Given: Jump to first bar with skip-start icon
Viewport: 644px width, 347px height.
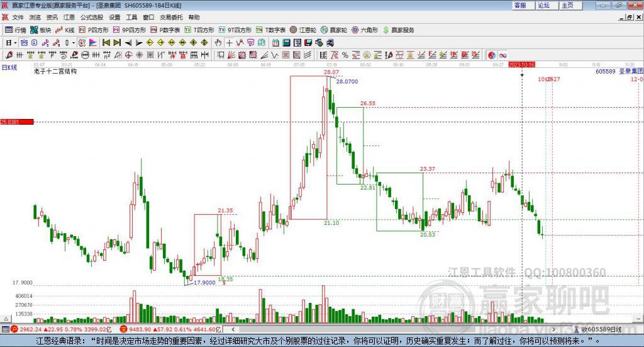Looking at the screenshot, I should (x=106, y=43).
